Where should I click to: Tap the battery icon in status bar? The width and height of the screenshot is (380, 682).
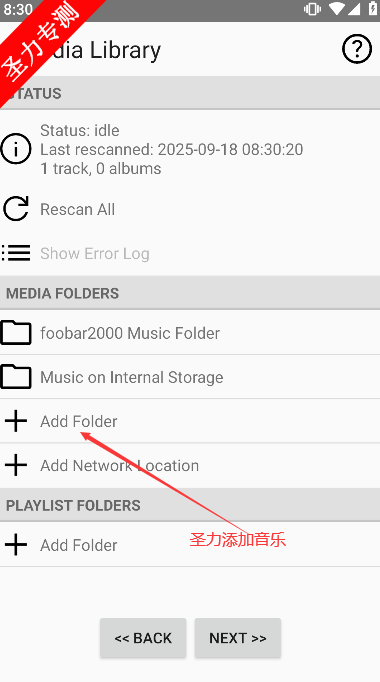point(373,9)
